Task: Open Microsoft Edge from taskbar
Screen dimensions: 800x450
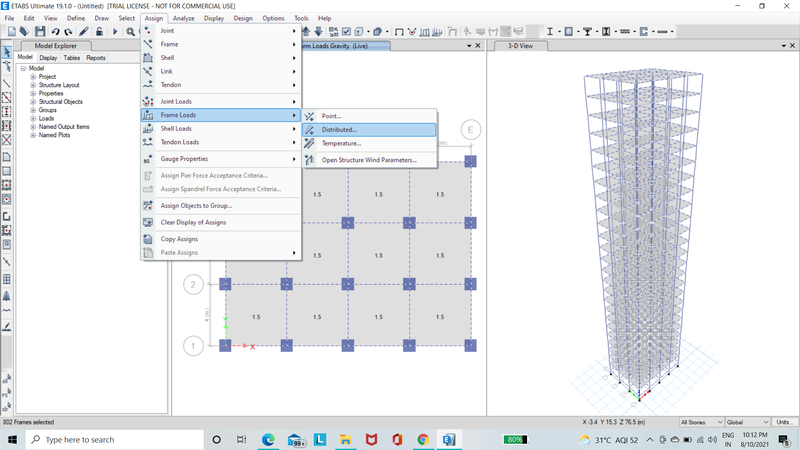Action: tap(268, 439)
